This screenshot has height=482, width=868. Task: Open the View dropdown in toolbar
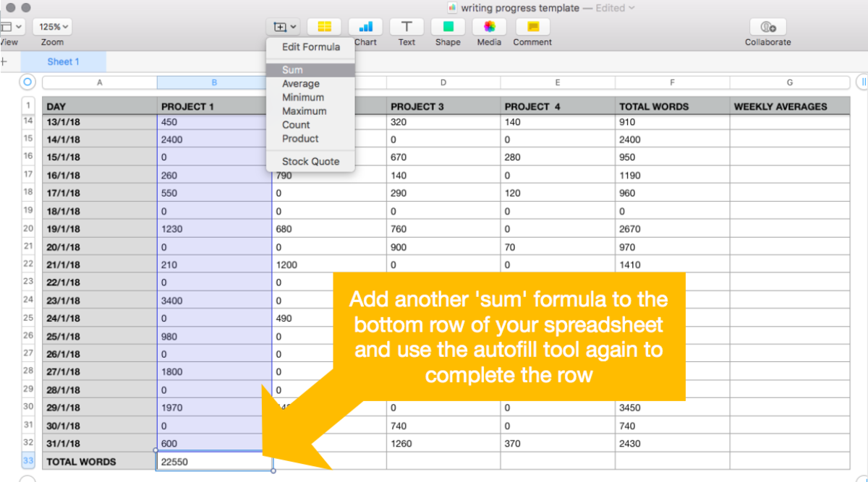[x=10, y=27]
